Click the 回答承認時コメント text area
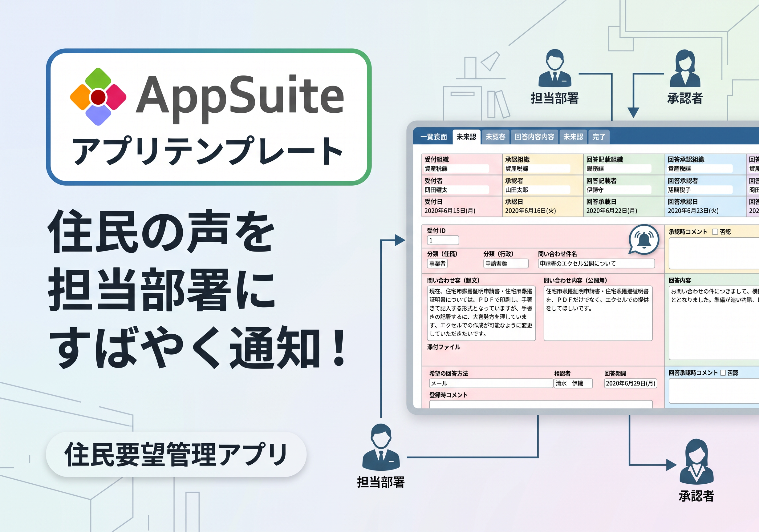This screenshot has width=759, height=532. [714, 391]
